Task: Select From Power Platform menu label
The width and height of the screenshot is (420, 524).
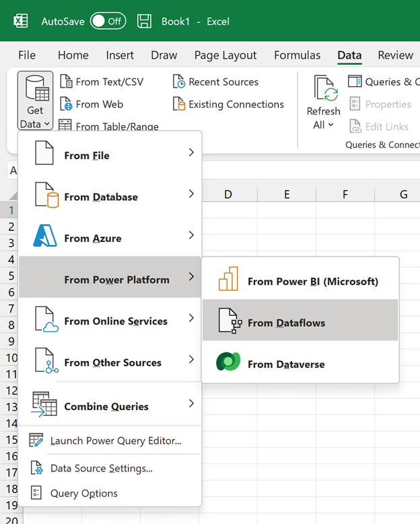Action: pos(117,280)
